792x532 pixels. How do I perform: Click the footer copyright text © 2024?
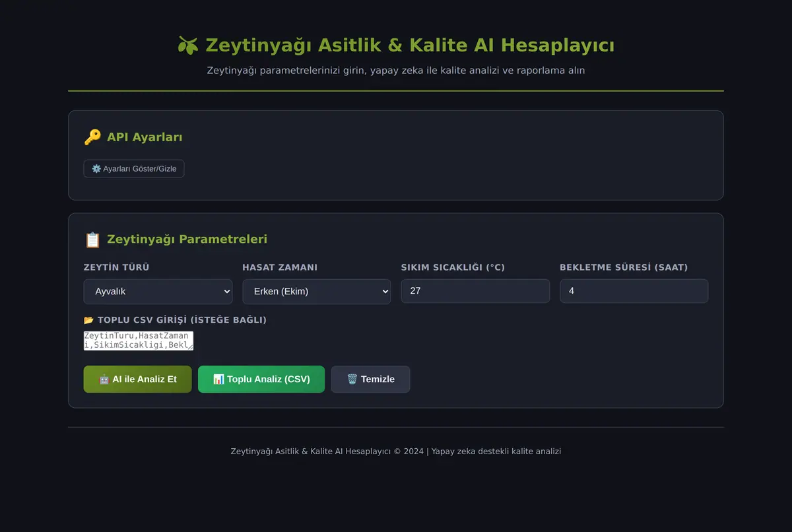(x=396, y=451)
